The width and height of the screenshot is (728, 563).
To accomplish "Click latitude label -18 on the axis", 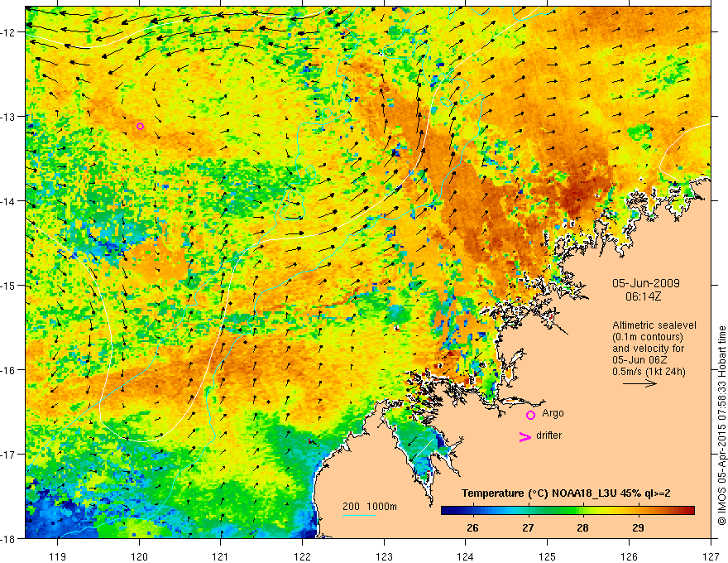I will point(8,538).
